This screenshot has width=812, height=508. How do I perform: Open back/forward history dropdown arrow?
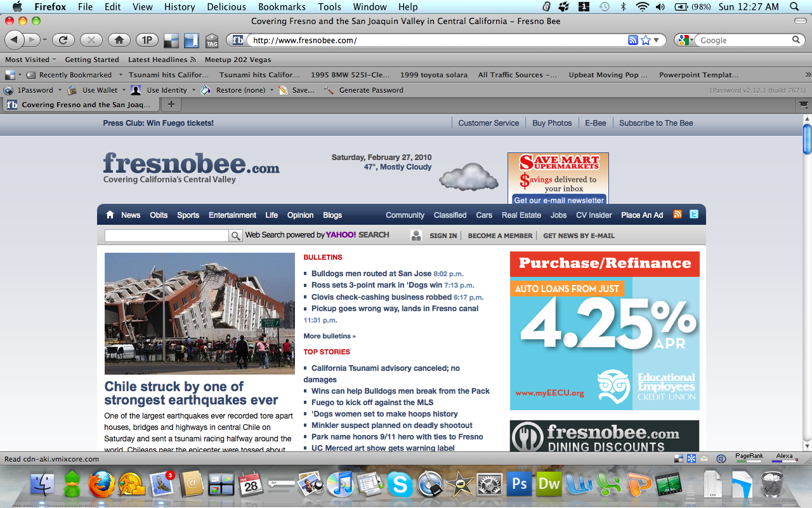[x=44, y=40]
